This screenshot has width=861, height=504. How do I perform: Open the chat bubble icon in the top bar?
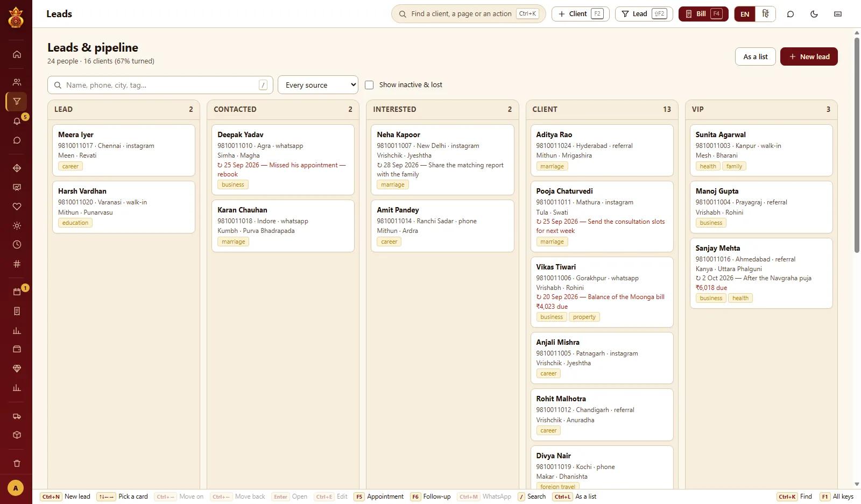point(791,14)
